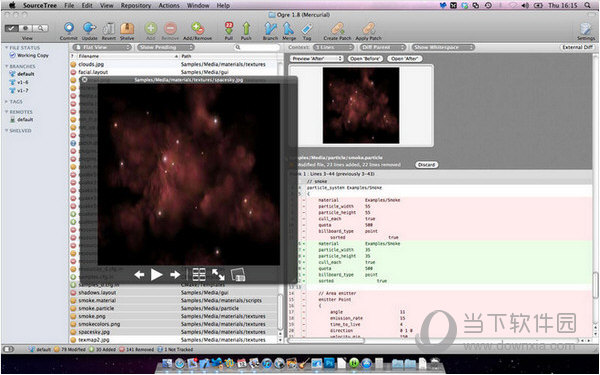Viewport: 600px width, 375px height.
Task: Open the Branch tool
Action: click(271, 28)
